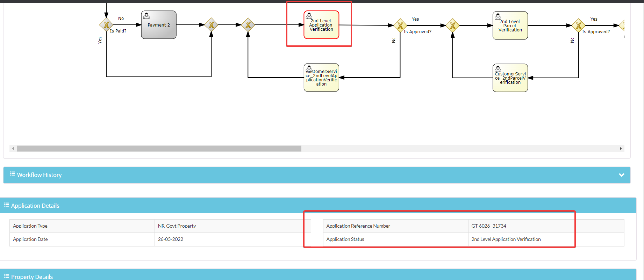This screenshot has width=644, height=280.
Task: Click the No label above the Payment 2 arrow
Action: [121, 19]
